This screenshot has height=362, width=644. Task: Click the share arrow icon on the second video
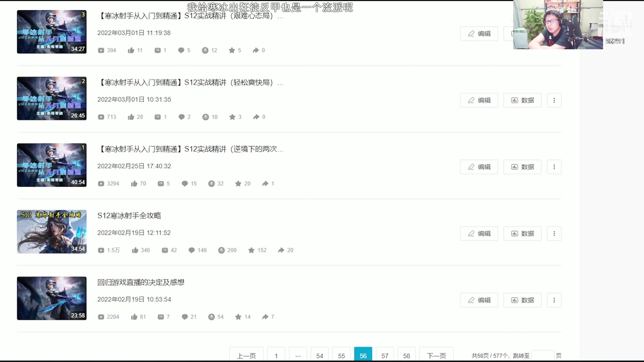coord(256,117)
